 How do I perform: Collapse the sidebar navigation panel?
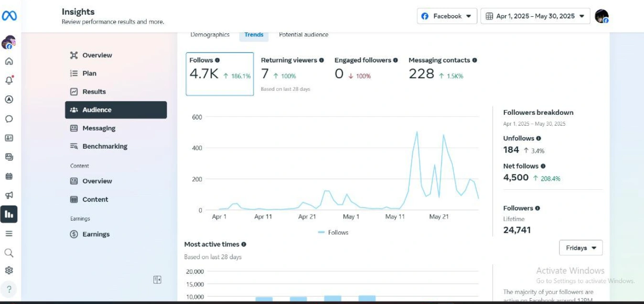[x=157, y=280]
